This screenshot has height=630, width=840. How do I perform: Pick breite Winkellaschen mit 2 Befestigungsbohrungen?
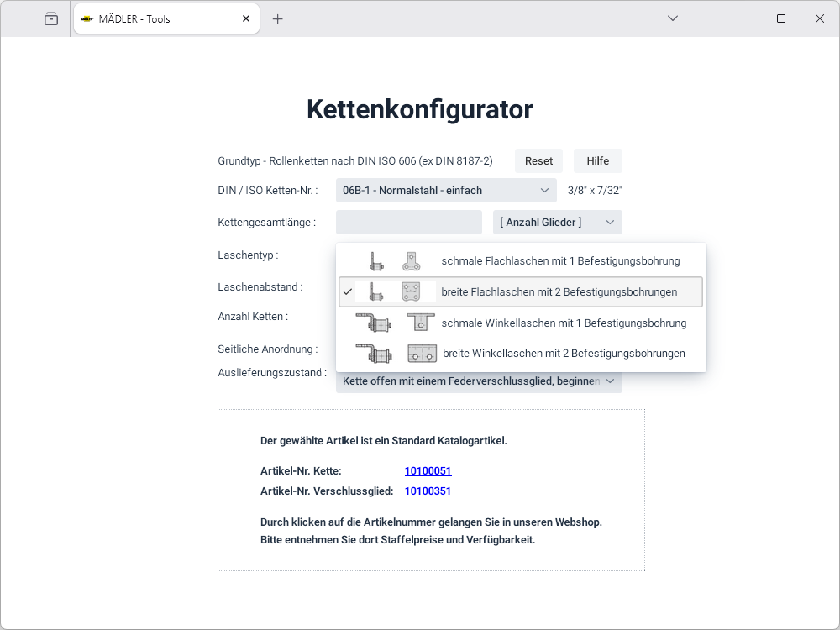click(564, 354)
